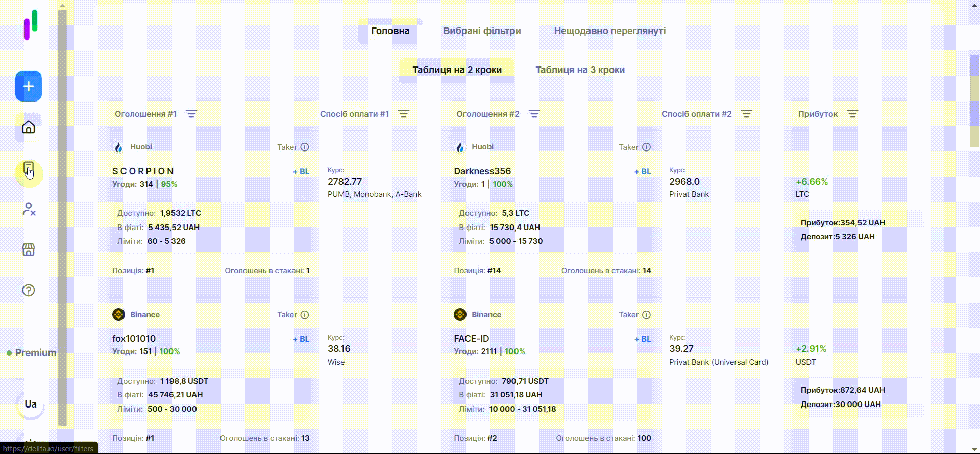Switch to Вибрані фільтри tab

[482, 31]
